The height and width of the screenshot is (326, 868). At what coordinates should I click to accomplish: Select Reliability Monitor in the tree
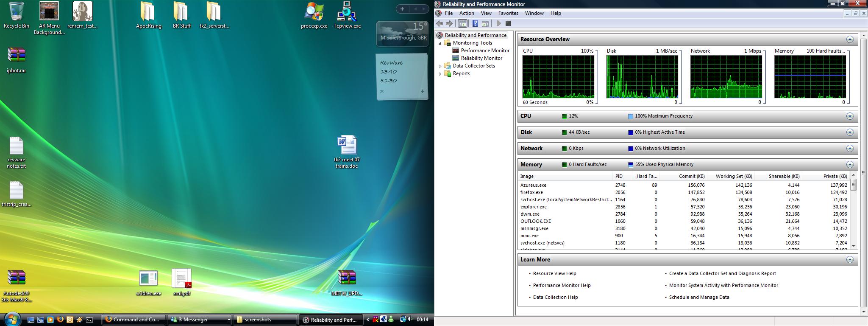(x=481, y=58)
